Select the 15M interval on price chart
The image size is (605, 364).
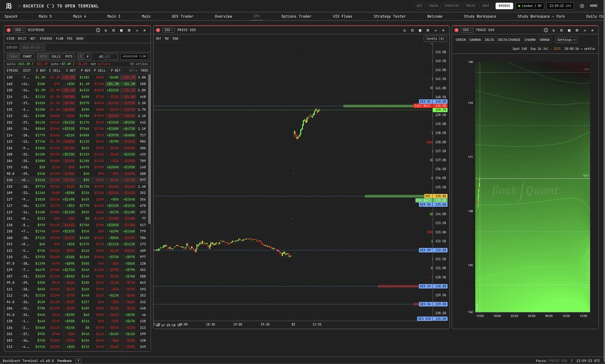pyautogui.click(x=175, y=38)
